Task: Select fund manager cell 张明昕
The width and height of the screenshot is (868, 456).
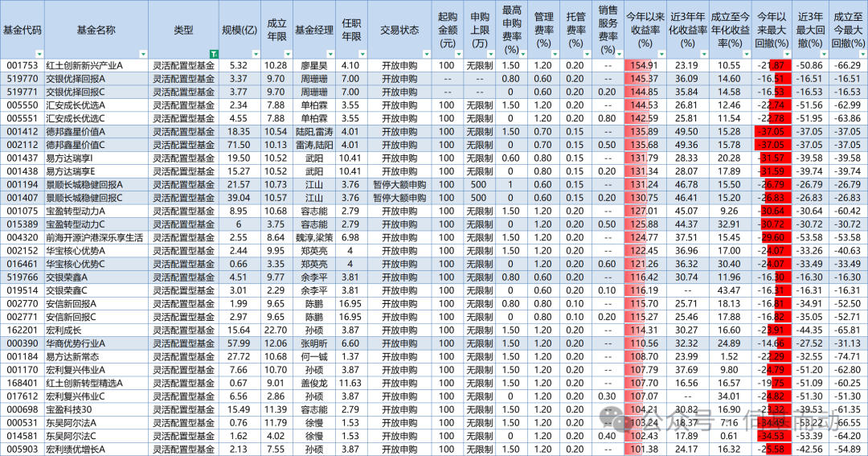Action: [314, 343]
